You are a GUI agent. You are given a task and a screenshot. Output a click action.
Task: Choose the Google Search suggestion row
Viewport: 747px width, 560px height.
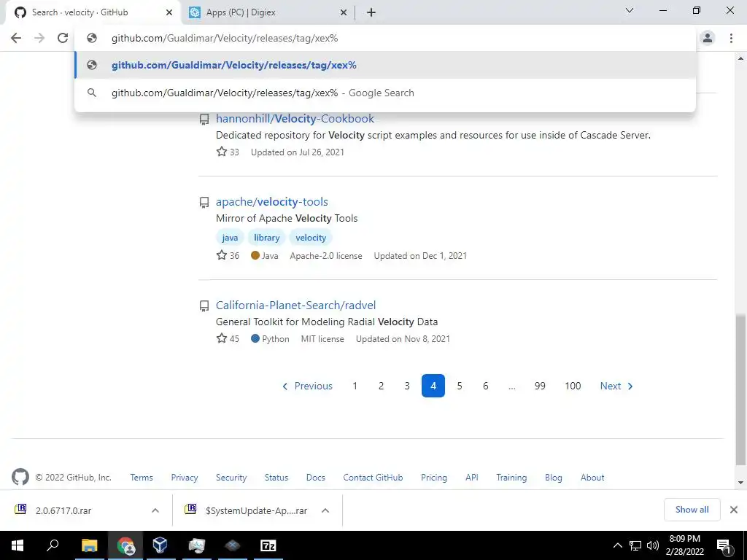pyautogui.click(x=385, y=93)
